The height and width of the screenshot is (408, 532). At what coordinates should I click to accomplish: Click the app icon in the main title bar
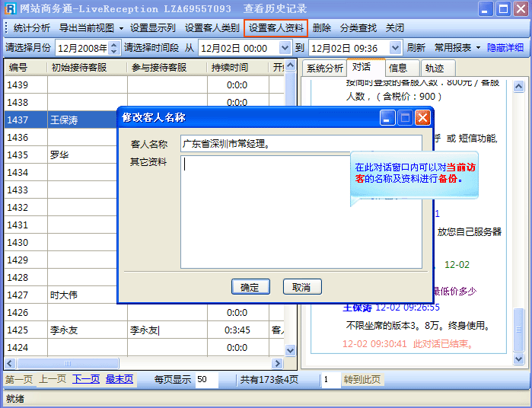coord(9,9)
